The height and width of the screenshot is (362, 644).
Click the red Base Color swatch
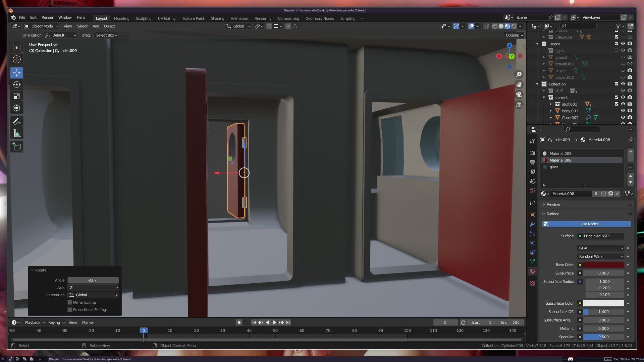603,265
